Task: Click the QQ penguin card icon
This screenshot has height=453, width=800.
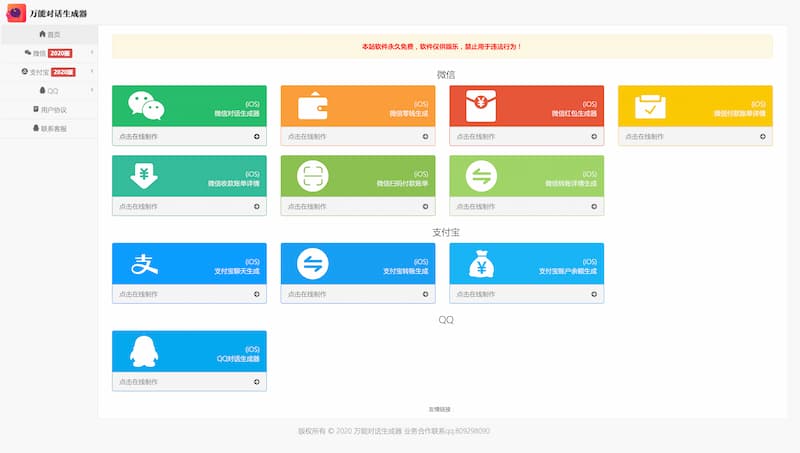Action: click(144, 351)
